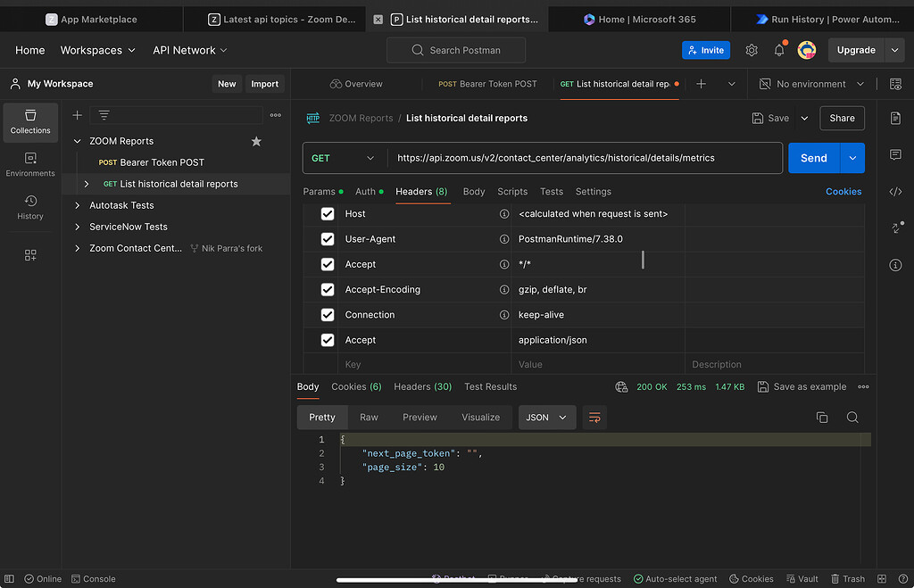The width and height of the screenshot is (914, 588).
Task: Select the Raw response view tab
Action: tap(369, 418)
